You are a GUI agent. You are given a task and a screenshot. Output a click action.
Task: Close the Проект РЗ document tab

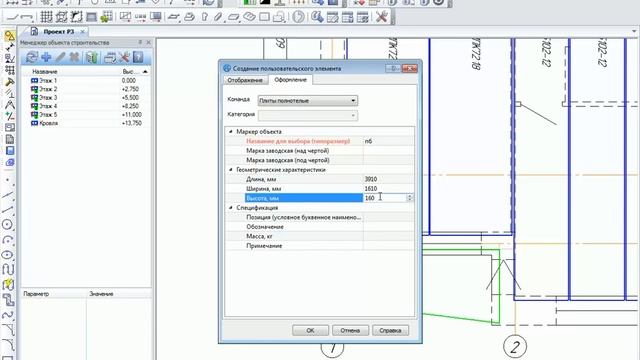click(82, 31)
